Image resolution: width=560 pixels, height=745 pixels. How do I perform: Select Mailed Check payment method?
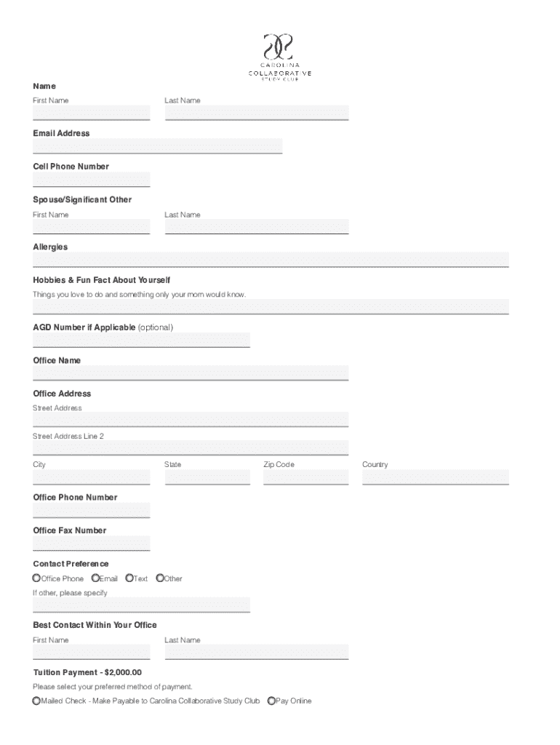(x=36, y=701)
